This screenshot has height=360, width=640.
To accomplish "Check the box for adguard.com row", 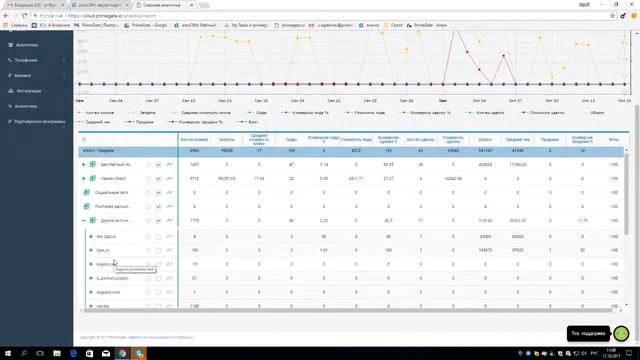I will pos(158,292).
